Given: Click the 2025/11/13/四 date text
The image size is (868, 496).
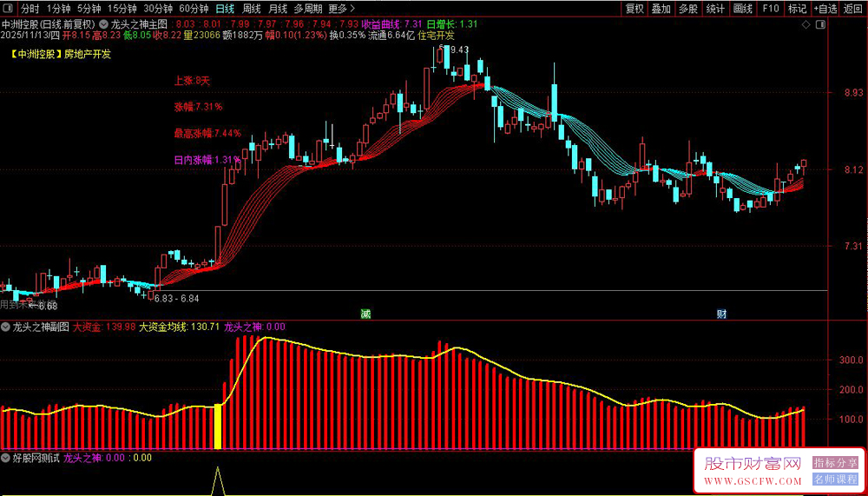Looking at the screenshot, I should 30,35.
